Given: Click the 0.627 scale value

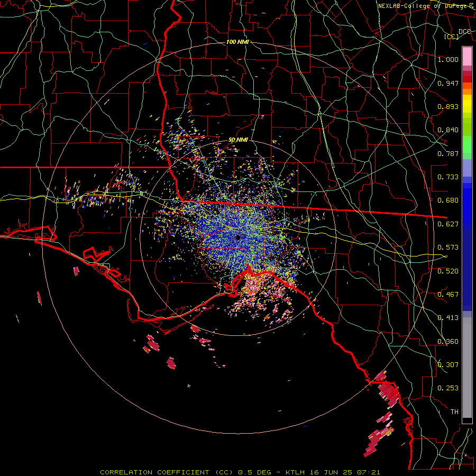Looking at the screenshot, I should (x=448, y=224).
